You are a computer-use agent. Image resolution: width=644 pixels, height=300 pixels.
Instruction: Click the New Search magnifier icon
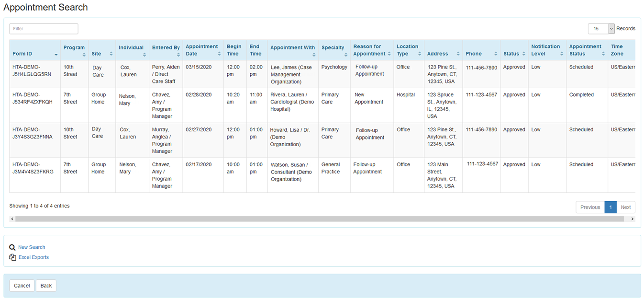pos(12,247)
